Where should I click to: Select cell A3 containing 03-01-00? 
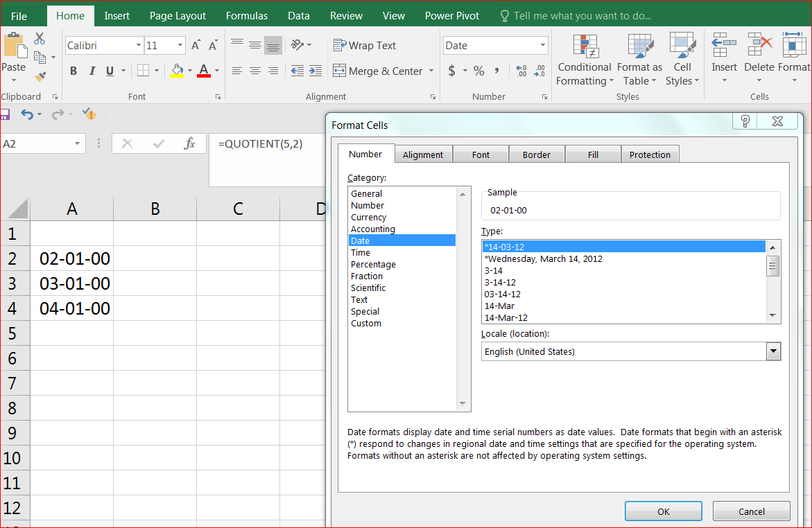(72, 283)
